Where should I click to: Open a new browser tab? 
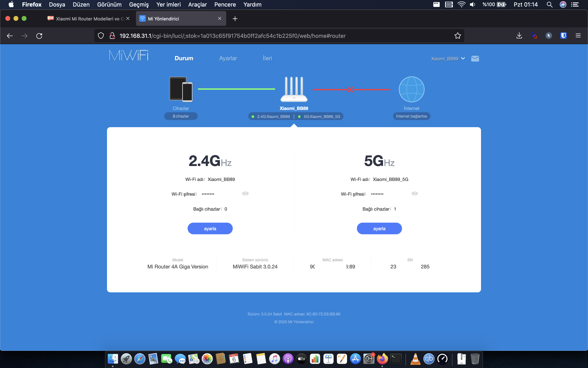tap(235, 19)
